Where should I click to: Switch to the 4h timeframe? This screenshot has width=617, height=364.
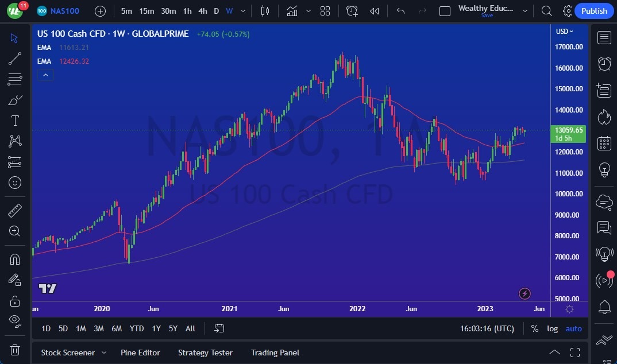point(203,11)
